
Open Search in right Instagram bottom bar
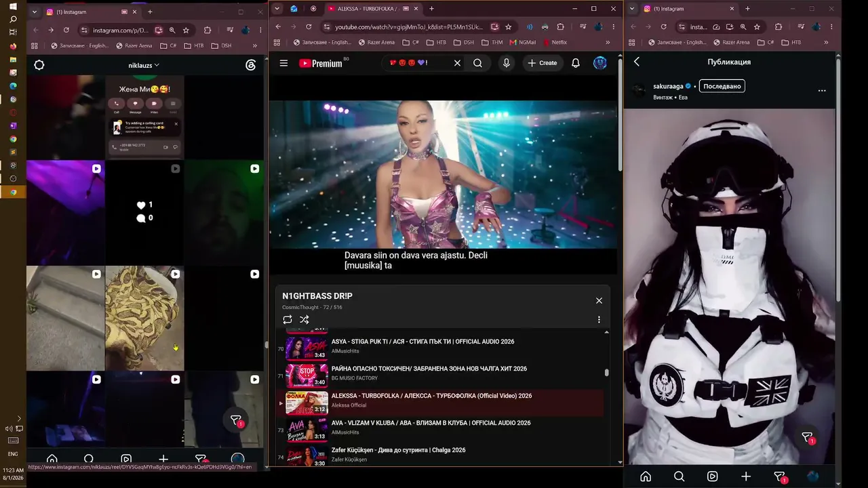click(x=679, y=476)
